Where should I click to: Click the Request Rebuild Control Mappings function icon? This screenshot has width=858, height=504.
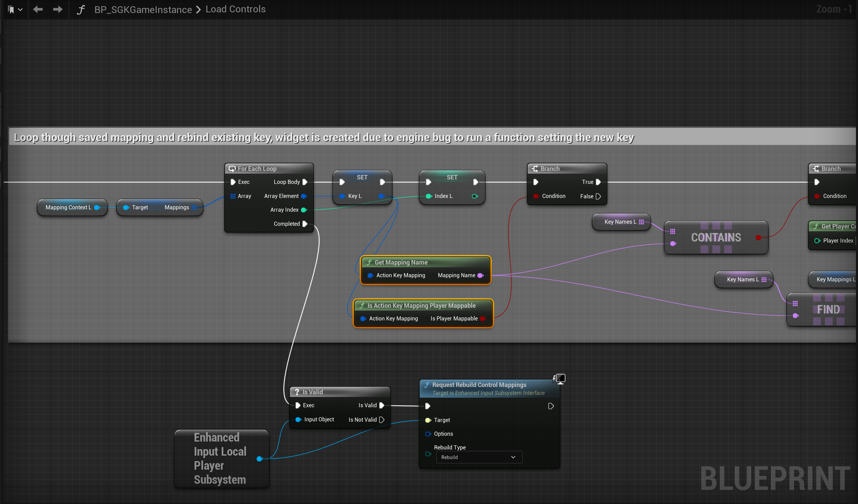[427, 385]
